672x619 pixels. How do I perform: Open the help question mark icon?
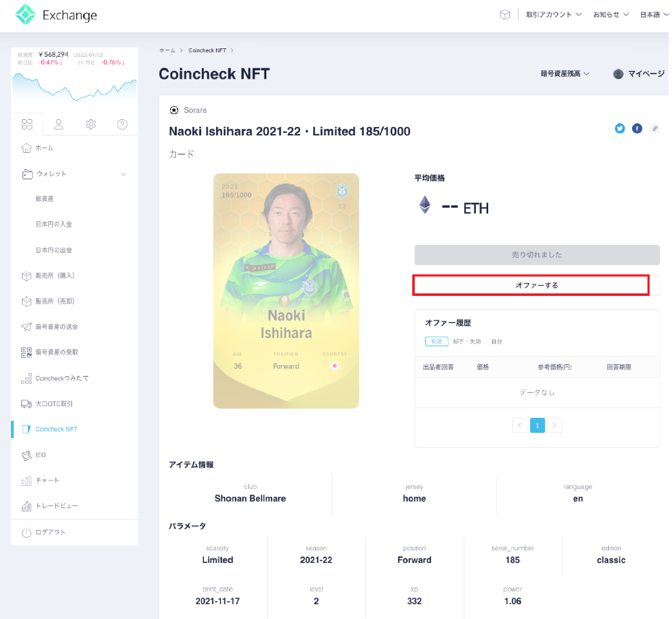click(122, 124)
